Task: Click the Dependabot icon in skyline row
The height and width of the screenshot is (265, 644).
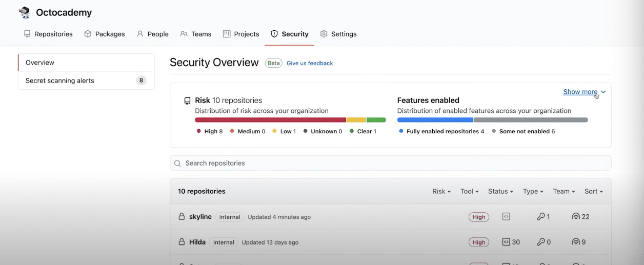Action: click(x=576, y=217)
